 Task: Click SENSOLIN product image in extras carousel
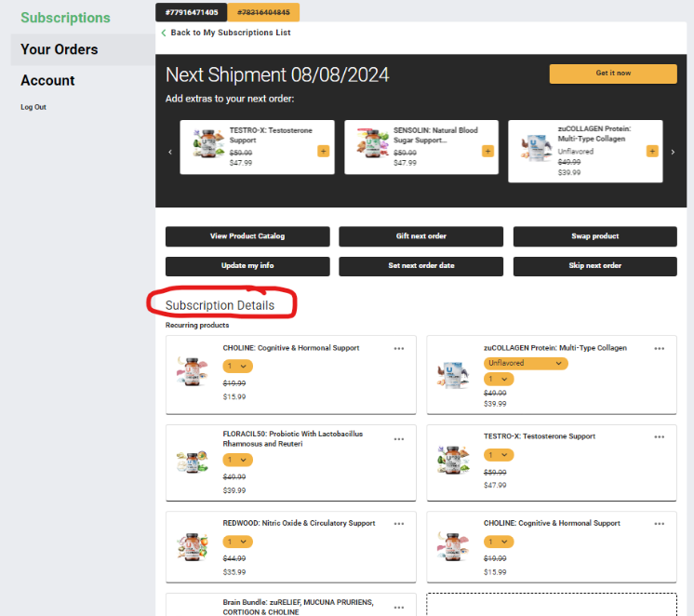pos(373,143)
